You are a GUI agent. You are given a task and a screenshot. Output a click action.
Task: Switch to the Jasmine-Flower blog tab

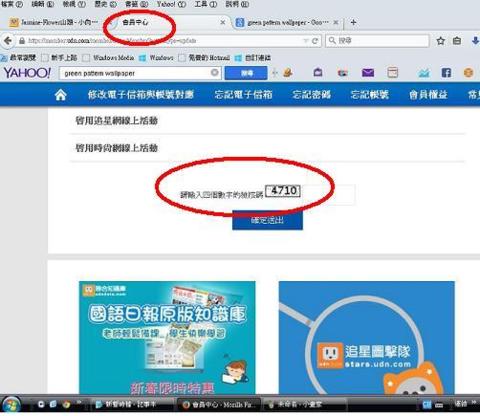[54, 22]
